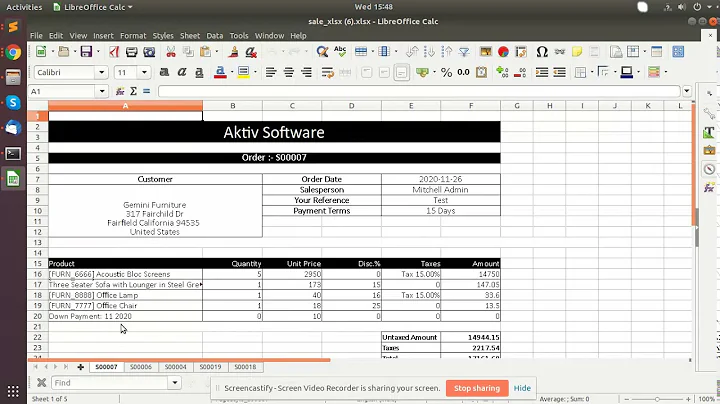The width and height of the screenshot is (720, 404).
Task: Open the Find field dropdown arrow
Action: 174,382
